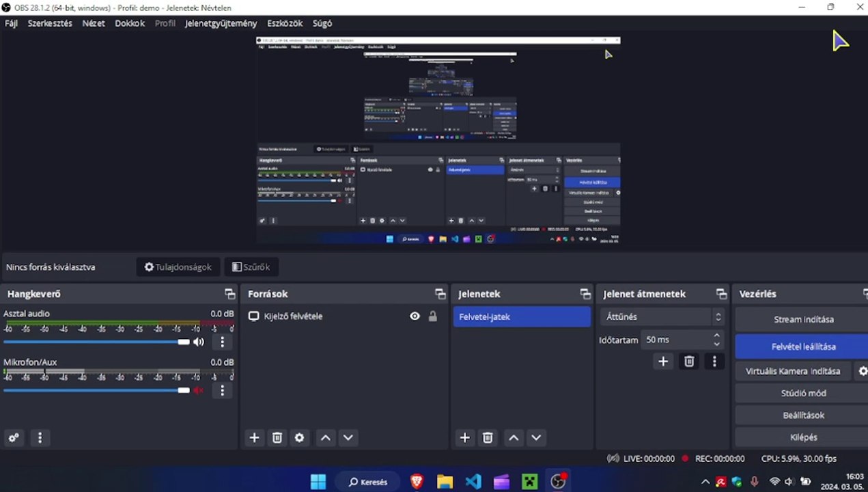Open OBS Studio taskbar icon
Viewport: 868px width, 492px height.
[559, 482]
